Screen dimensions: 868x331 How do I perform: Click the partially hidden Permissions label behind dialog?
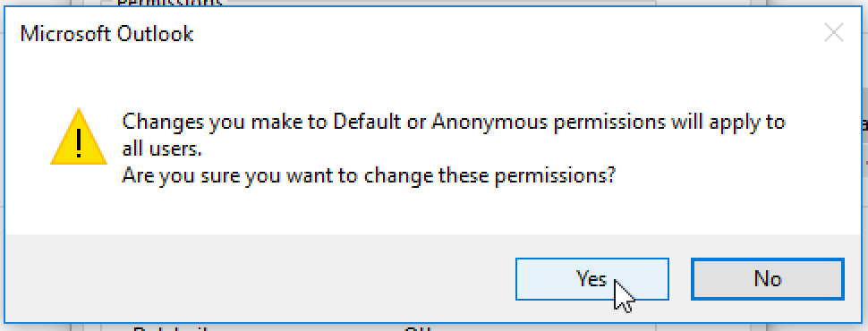tap(169, 4)
